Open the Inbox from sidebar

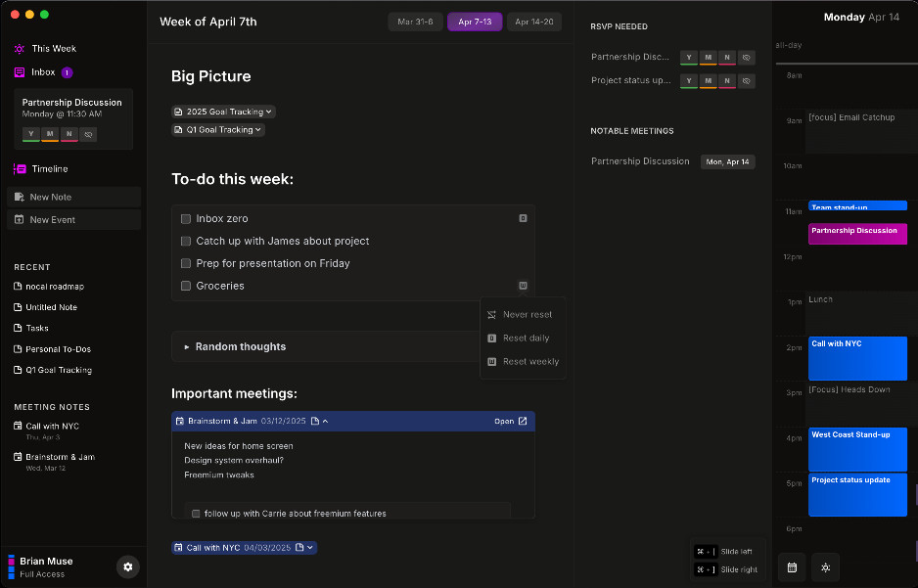[x=43, y=72]
